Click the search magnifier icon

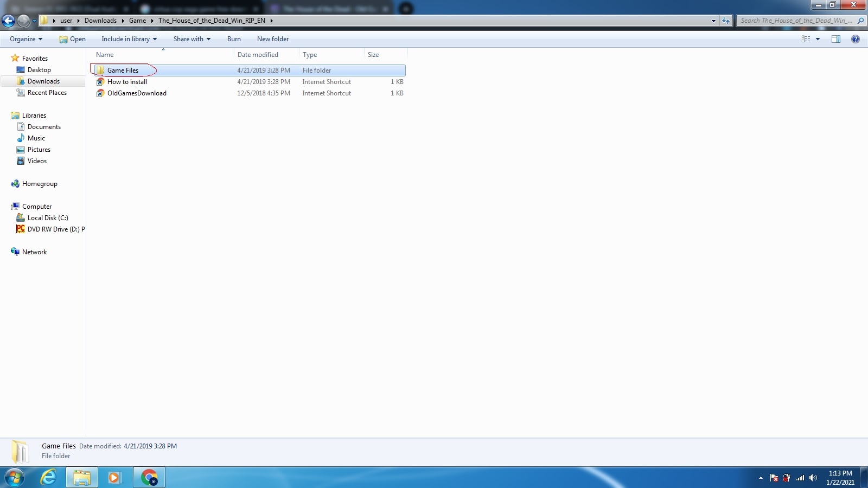(x=860, y=21)
